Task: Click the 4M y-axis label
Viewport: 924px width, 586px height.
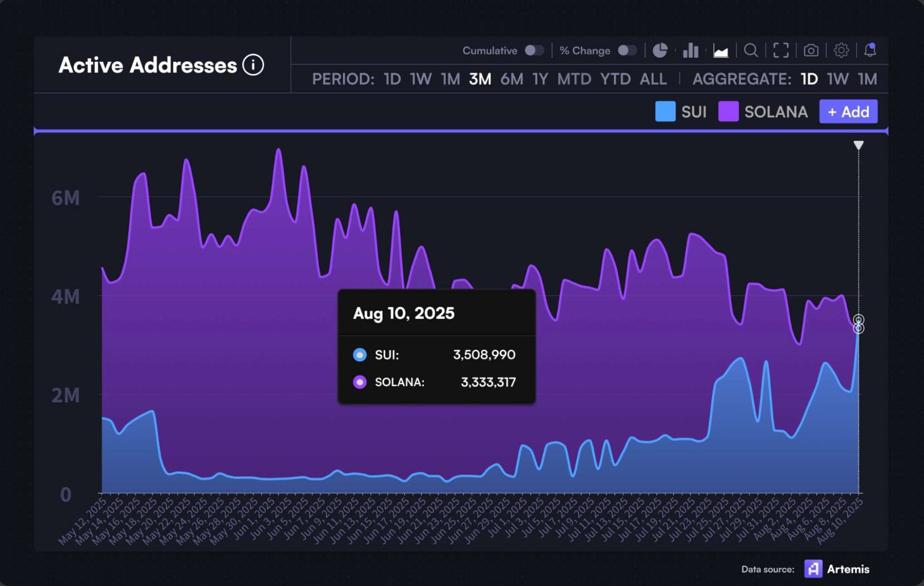Action: (x=65, y=296)
